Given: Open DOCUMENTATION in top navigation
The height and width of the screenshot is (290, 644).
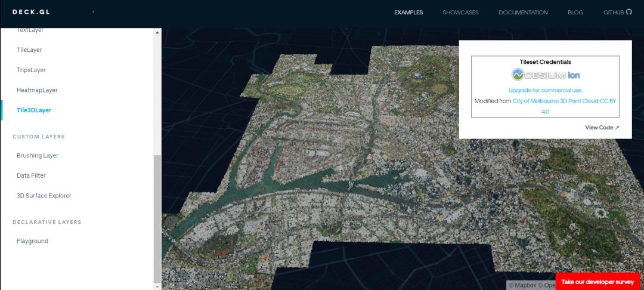Looking at the screenshot, I should pos(523,13).
